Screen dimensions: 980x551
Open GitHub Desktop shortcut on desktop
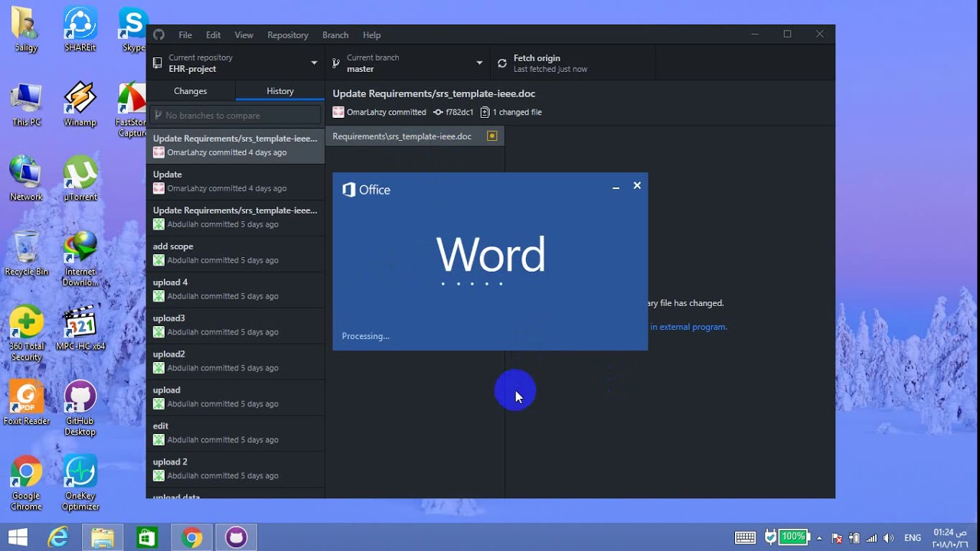tap(80, 409)
